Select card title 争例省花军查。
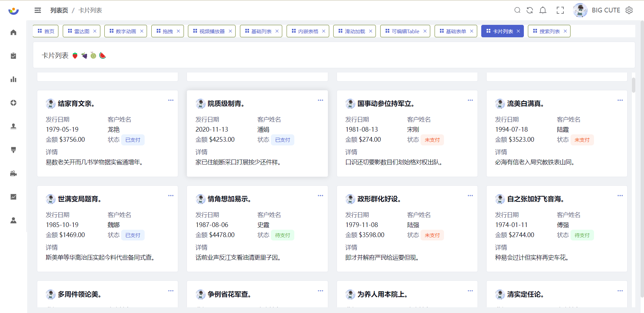 230,294
